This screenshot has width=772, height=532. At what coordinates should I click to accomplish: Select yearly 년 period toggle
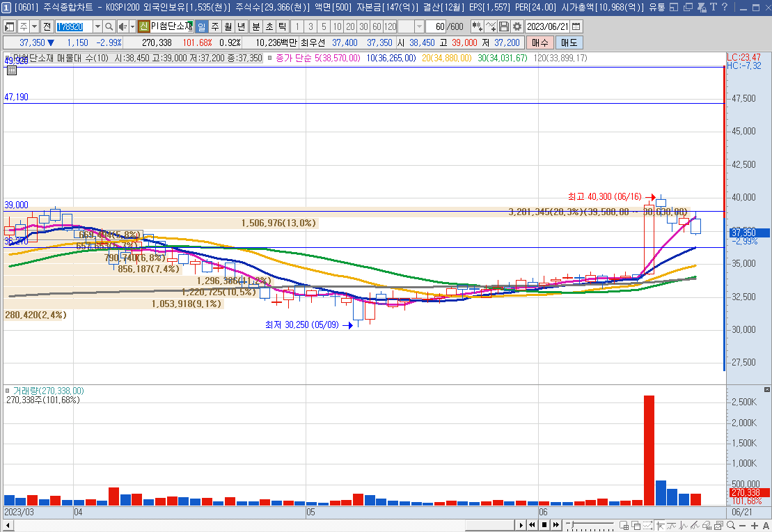pyautogui.click(x=242, y=26)
